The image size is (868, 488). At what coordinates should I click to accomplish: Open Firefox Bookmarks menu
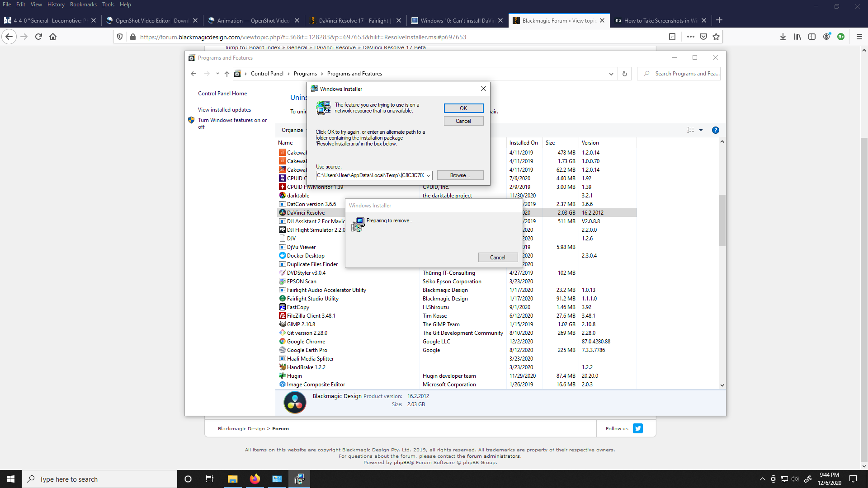coord(83,5)
